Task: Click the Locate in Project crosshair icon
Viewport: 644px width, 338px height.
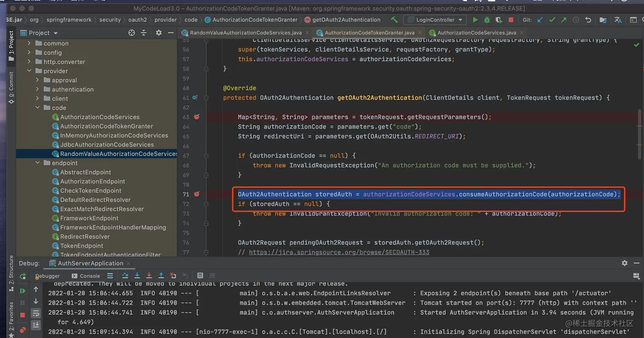Action: [x=132, y=33]
